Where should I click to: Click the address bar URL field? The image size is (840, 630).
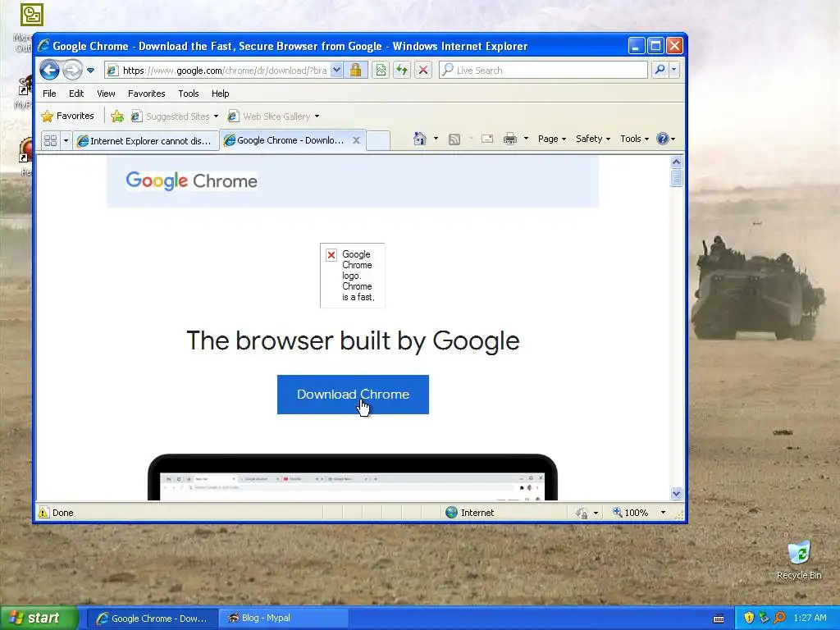point(217,71)
